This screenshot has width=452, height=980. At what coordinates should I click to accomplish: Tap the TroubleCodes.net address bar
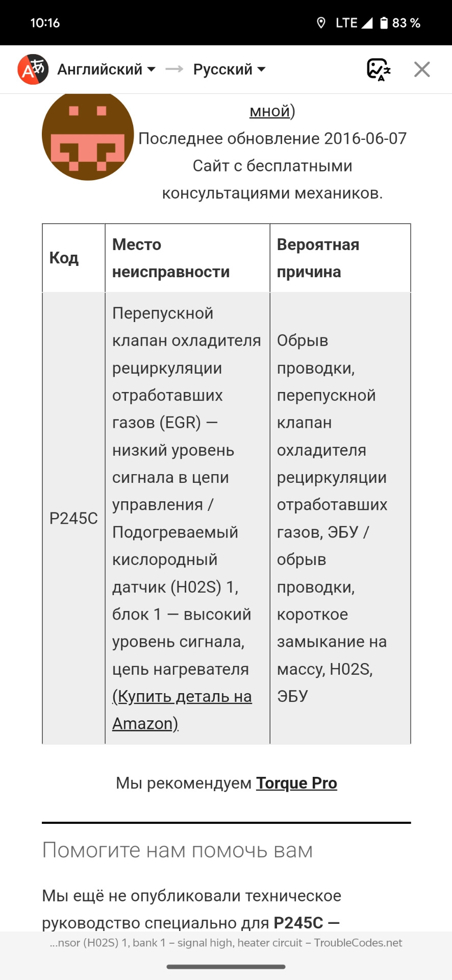coord(226,943)
